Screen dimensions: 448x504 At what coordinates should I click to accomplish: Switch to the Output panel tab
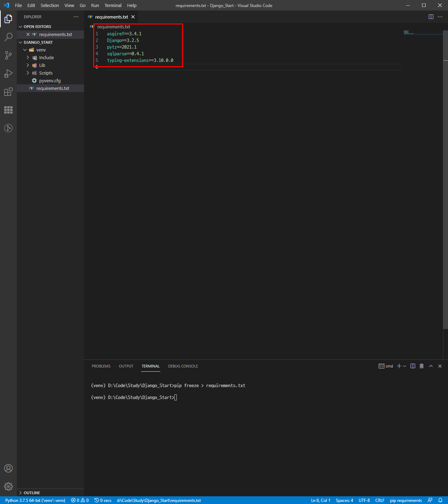click(126, 366)
